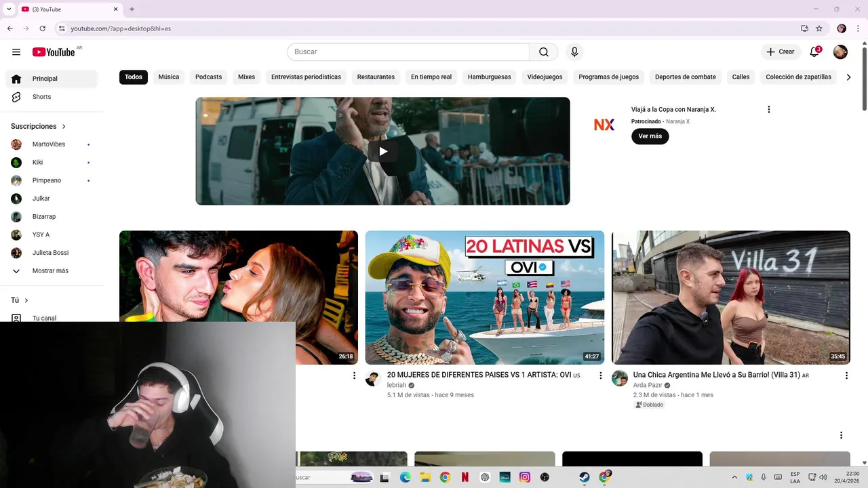The width and height of the screenshot is (868, 488).
Task: Click the page vertical scrollbar
Action: (x=864, y=78)
